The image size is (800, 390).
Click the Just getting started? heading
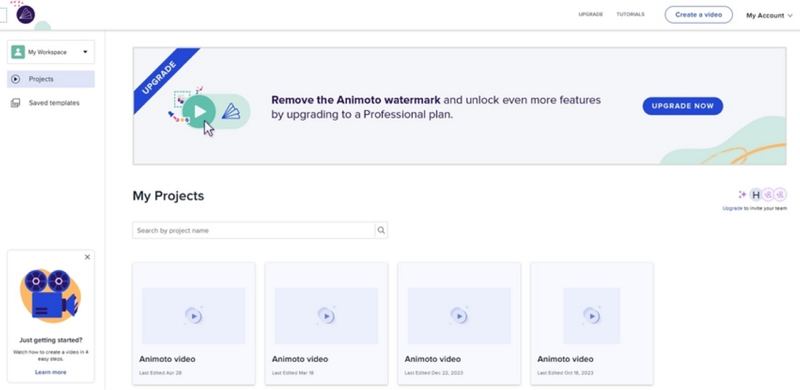(x=51, y=340)
